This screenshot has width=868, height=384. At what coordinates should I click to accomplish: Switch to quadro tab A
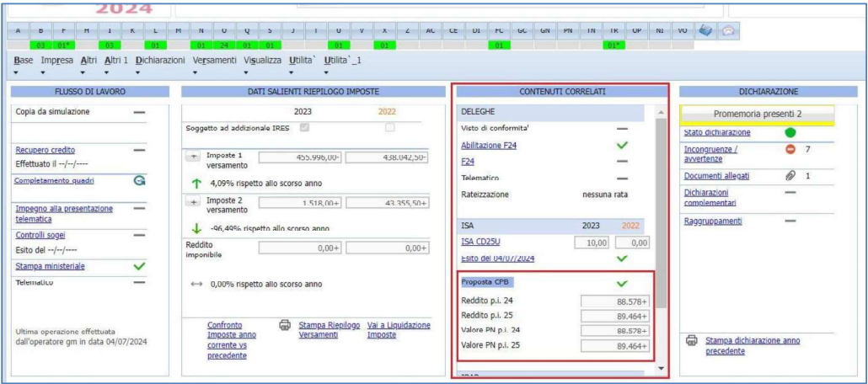(19, 31)
